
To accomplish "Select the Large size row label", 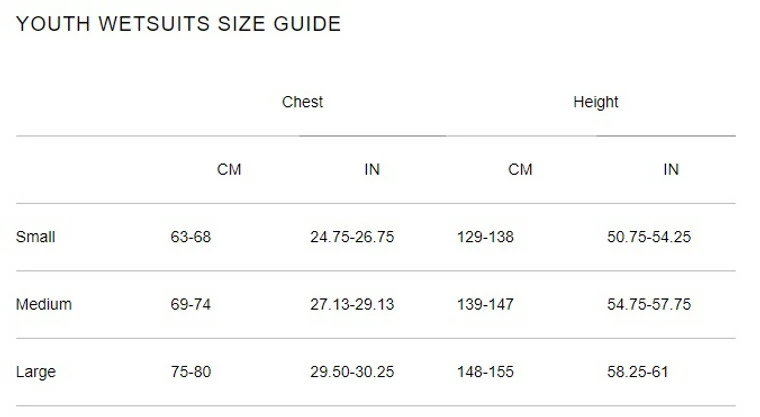I will tap(36, 372).
